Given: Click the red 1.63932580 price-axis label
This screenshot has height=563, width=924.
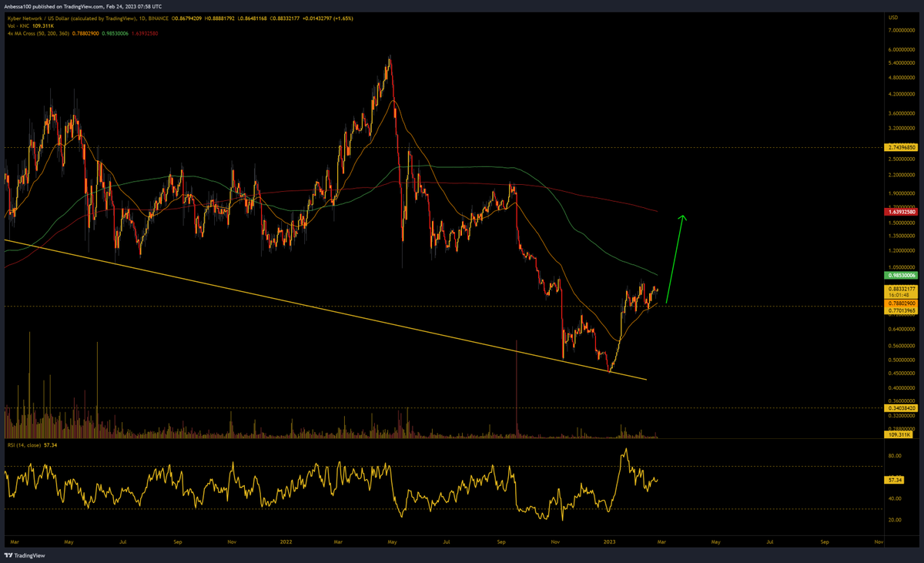Looking at the screenshot, I should (x=902, y=210).
